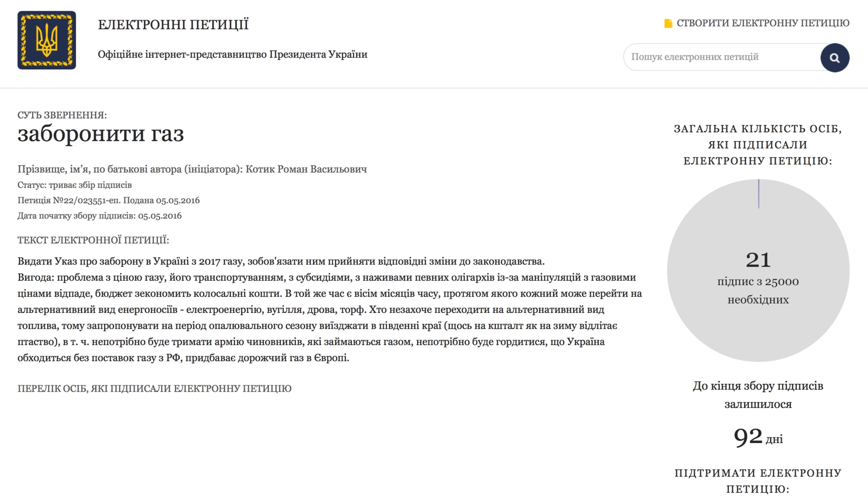Image resolution: width=868 pixels, height=503 pixels.
Task: Click the 'Загальна кількість осіб' counter heading
Action: click(x=758, y=145)
